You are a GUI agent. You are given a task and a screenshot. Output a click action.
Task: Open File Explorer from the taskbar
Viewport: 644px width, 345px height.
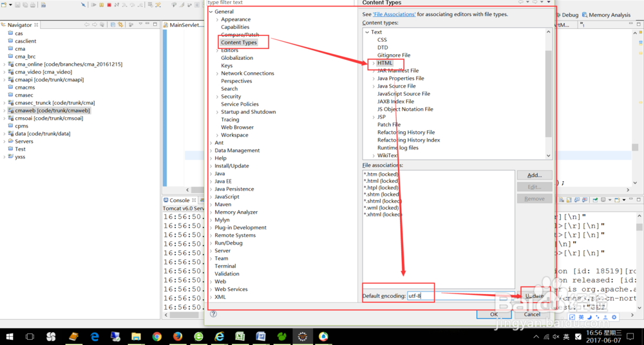click(136, 337)
